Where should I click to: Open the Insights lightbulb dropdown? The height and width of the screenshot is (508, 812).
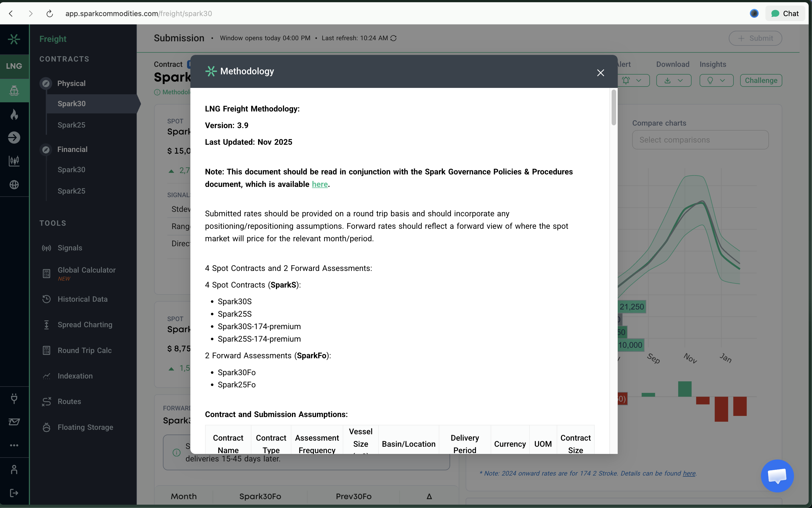click(x=716, y=80)
